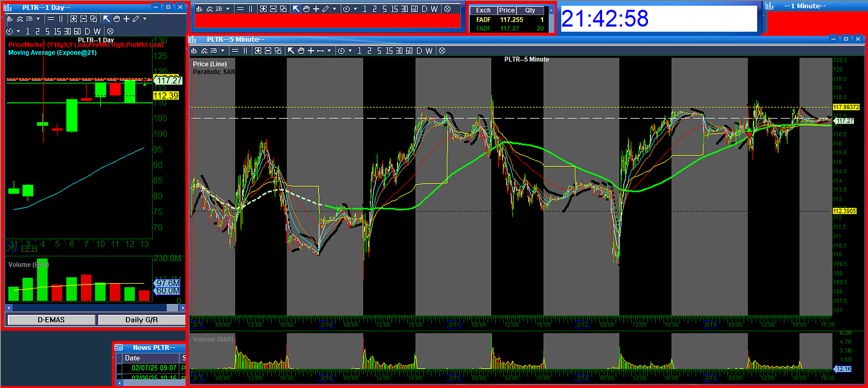This screenshot has height=388, width=868.
Task: Toggle vertical line tool in PLTR 5 Minute toolbar
Action: (245, 51)
